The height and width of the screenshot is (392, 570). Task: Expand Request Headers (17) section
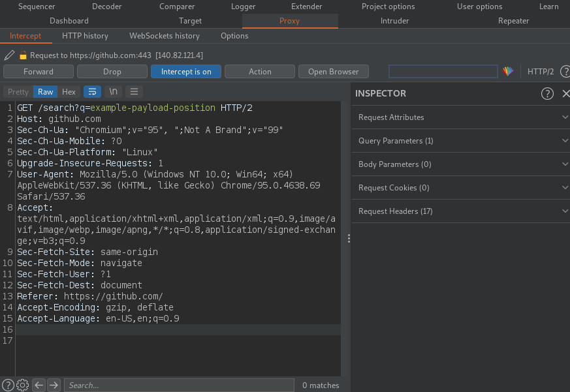(460, 211)
